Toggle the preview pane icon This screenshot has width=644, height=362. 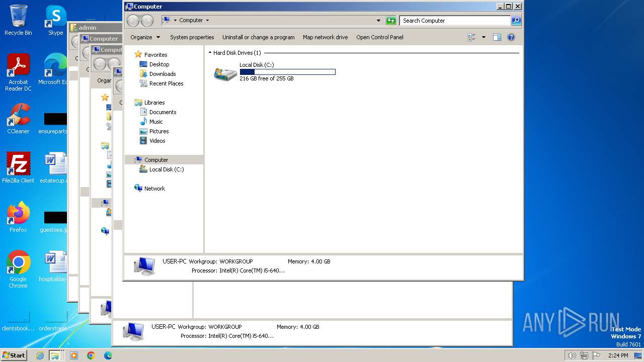497,37
